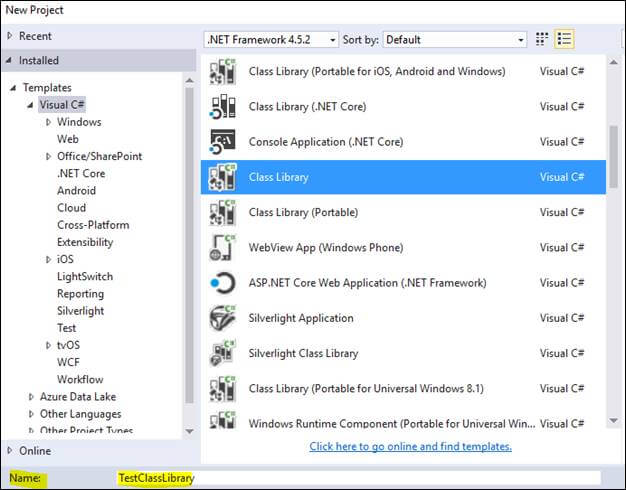The image size is (626, 490).
Task: Click the selected Class Library template icon
Action: pyautogui.click(x=223, y=177)
